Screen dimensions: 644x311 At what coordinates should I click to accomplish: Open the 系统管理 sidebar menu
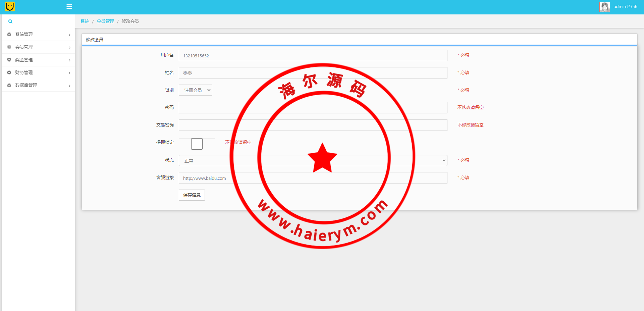click(x=24, y=34)
